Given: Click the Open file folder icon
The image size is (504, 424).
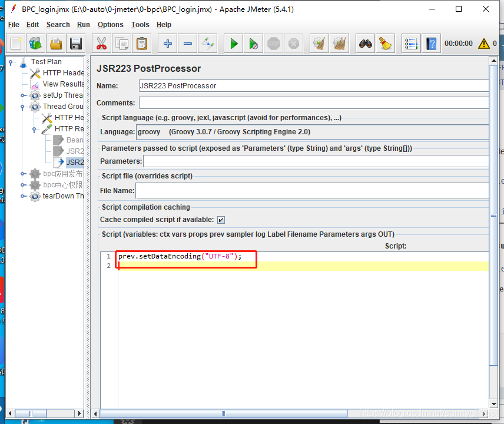Looking at the screenshot, I should (56, 44).
